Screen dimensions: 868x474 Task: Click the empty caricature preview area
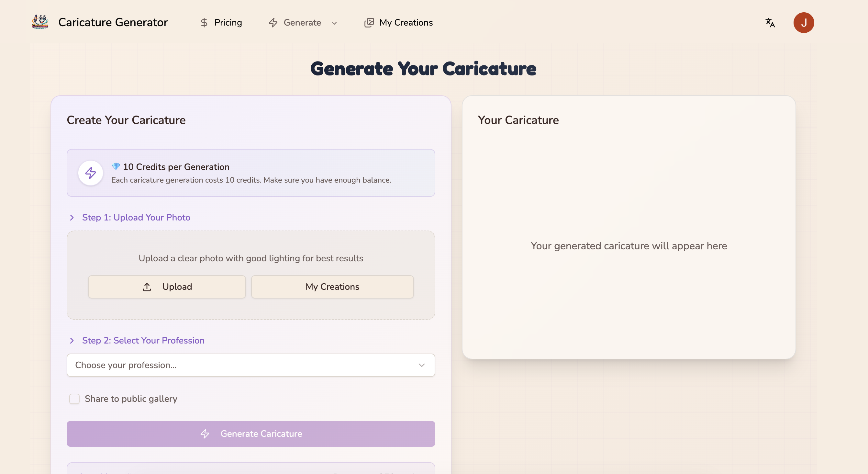point(629,246)
